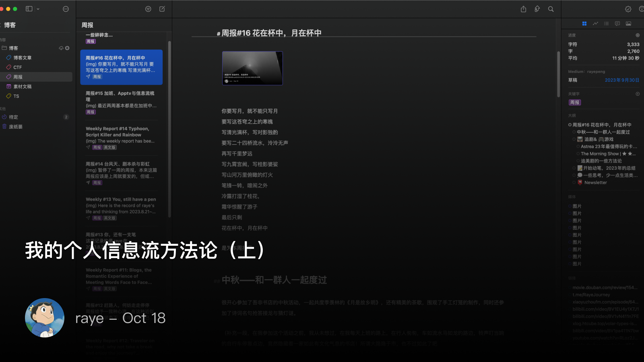Click the 进度 progress target control

(637, 35)
